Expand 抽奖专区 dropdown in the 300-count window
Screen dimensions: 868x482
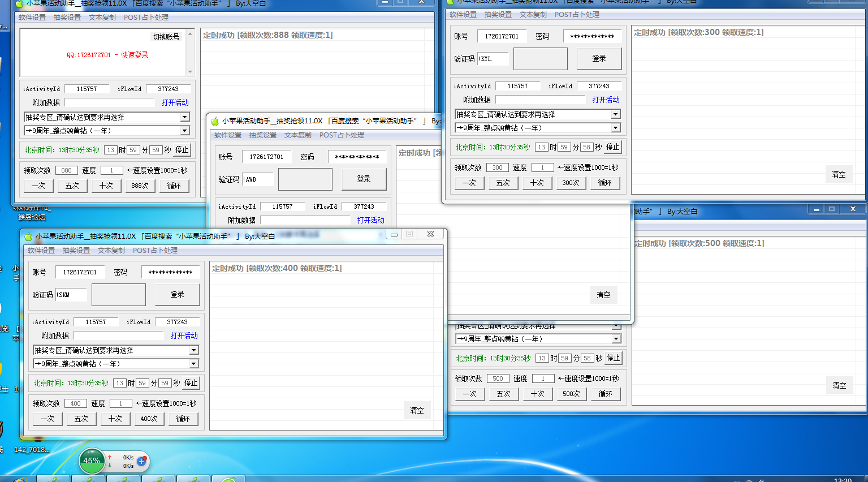pos(616,114)
